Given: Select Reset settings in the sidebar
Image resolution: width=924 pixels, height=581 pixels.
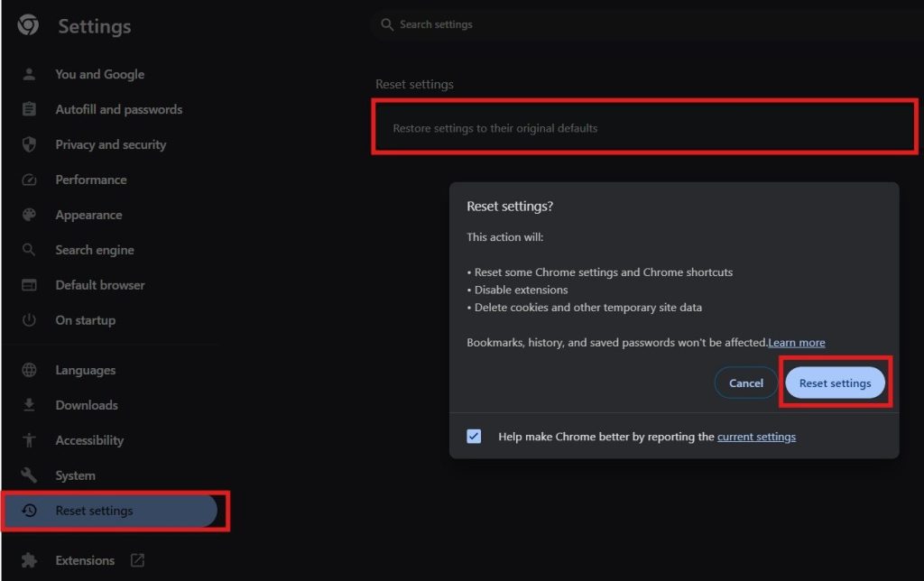Looking at the screenshot, I should tap(112, 511).
